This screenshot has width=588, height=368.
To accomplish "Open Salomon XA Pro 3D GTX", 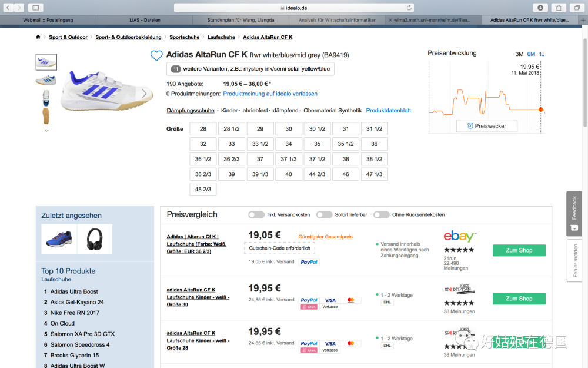I will pos(82,334).
